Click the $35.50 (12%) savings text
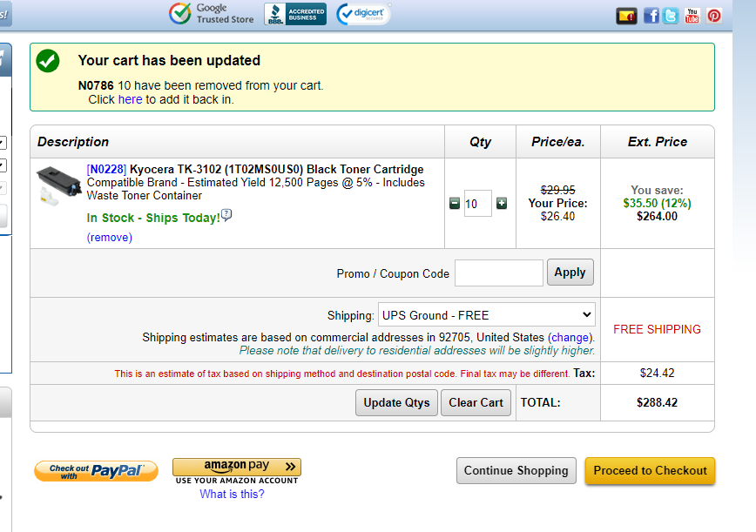Viewport: 756px width, 532px height. pos(658,203)
